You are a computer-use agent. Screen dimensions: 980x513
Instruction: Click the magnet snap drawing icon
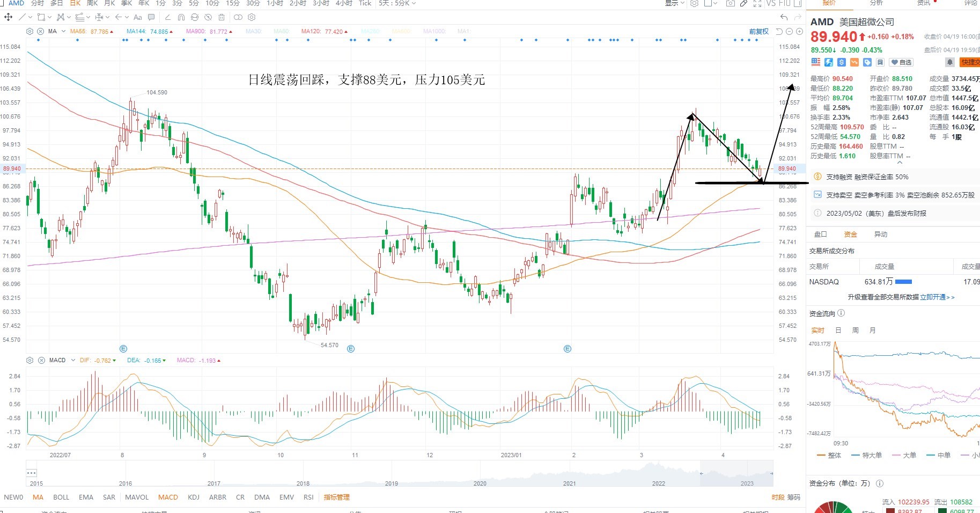[x=181, y=17]
